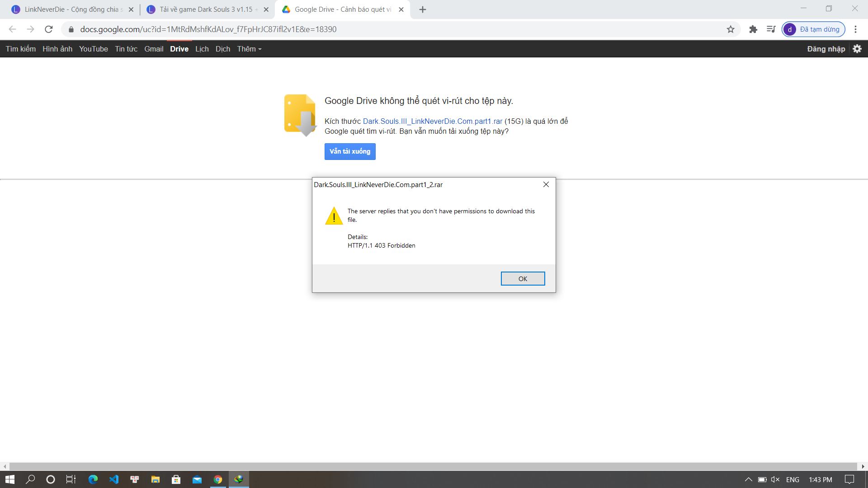Open the paused profile button Đã tạm dừng
Viewport: 868px width, 488px height.
[x=813, y=29]
